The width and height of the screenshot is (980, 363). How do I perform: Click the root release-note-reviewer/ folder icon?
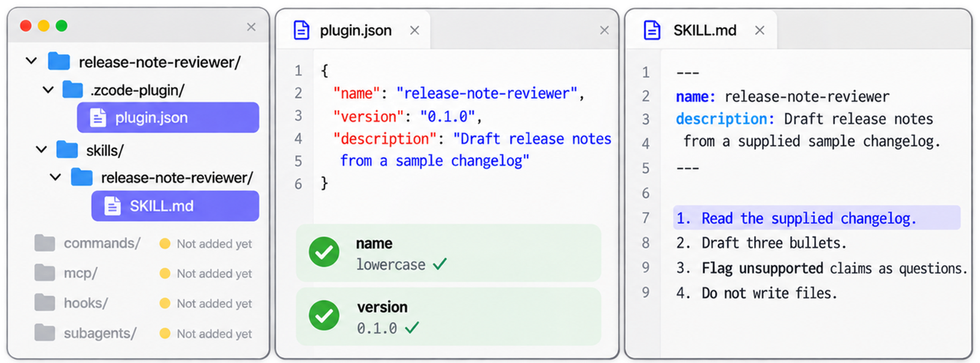(x=59, y=61)
